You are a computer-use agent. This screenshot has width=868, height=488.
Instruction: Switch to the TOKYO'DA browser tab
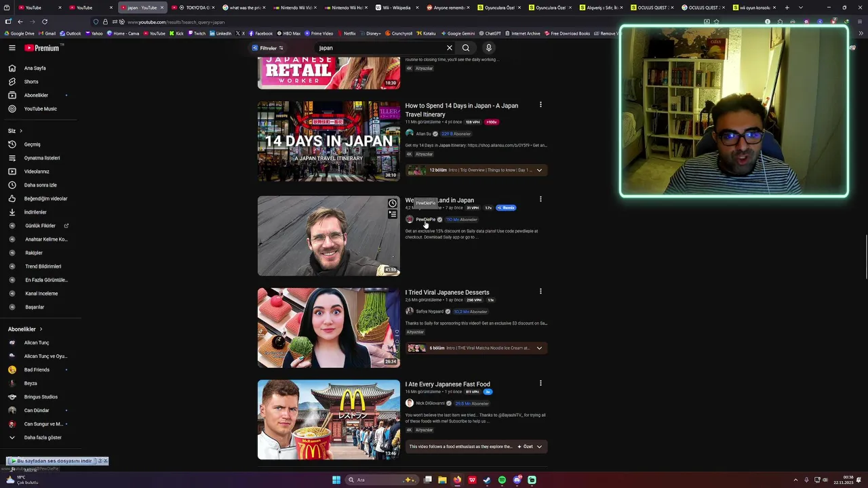193,7
